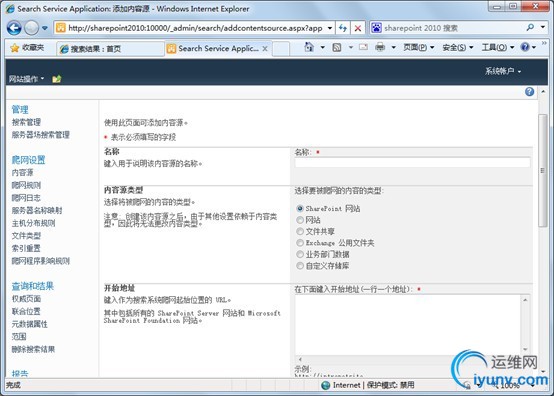Expand the Print dropdown arrow

click(x=393, y=47)
